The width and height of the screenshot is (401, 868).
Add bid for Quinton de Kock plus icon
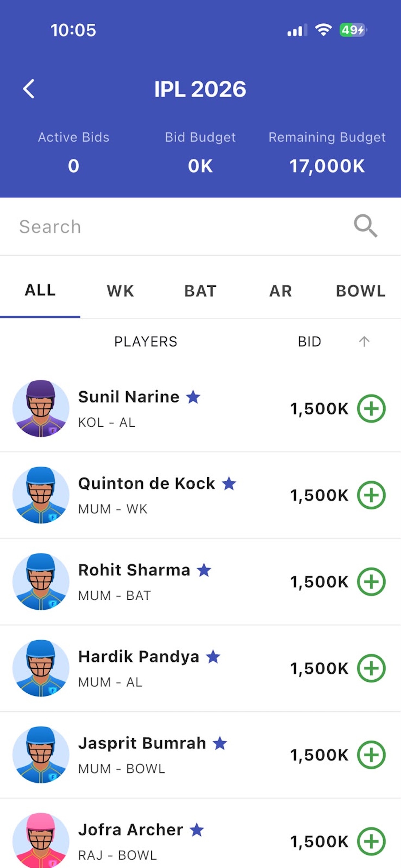371,495
